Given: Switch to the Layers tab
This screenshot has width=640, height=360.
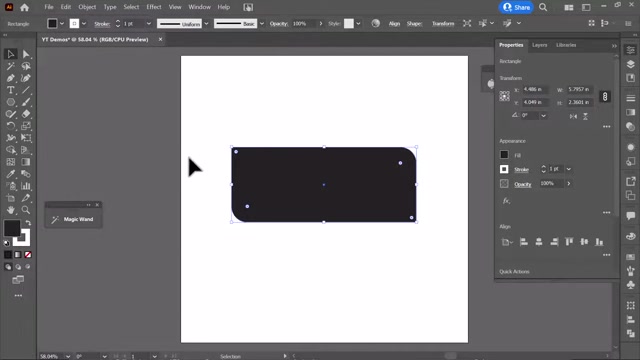Looking at the screenshot, I should pyautogui.click(x=539, y=45).
